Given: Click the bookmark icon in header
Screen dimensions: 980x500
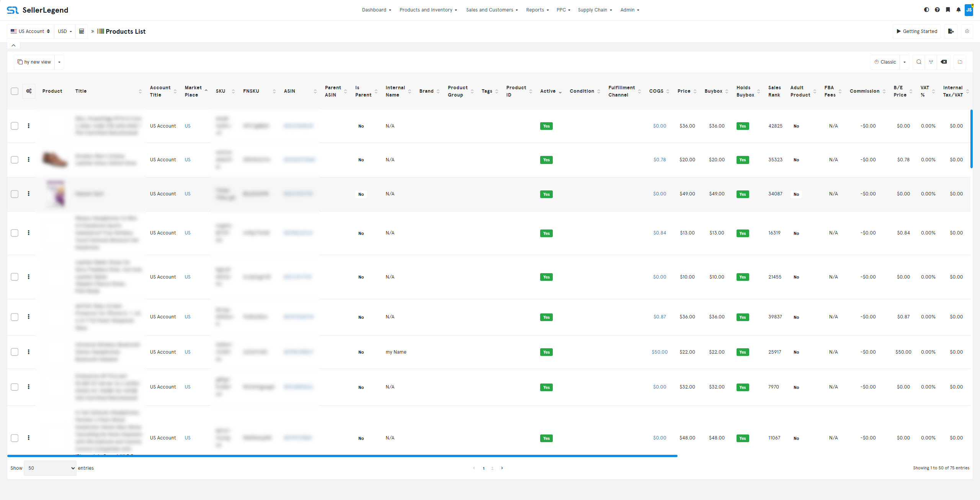Looking at the screenshot, I should (948, 10).
